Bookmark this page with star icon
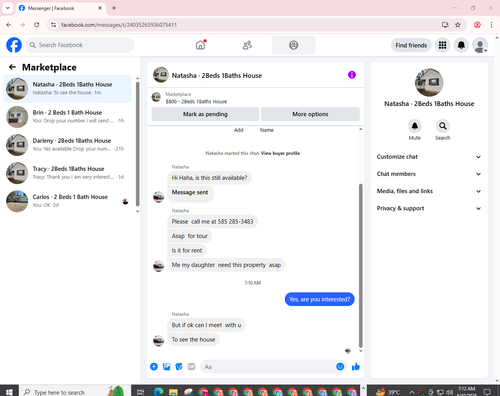The width and height of the screenshot is (500, 396). tap(458, 25)
